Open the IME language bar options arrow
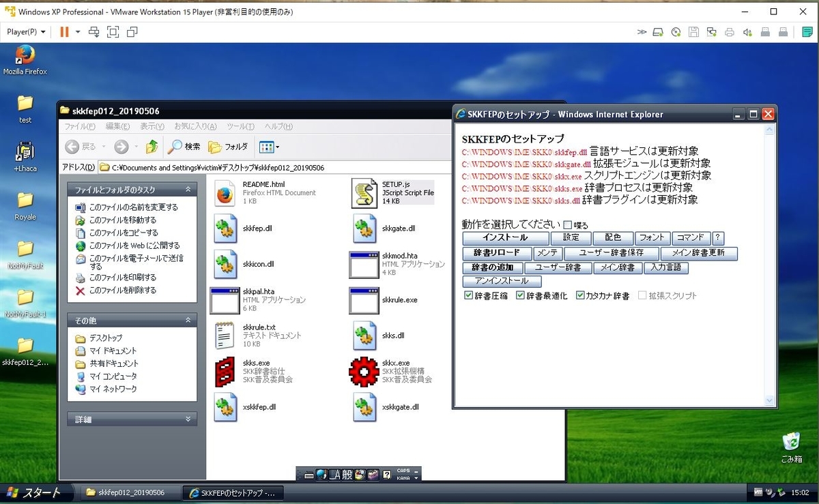This screenshot has height=504, width=819. (416, 478)
